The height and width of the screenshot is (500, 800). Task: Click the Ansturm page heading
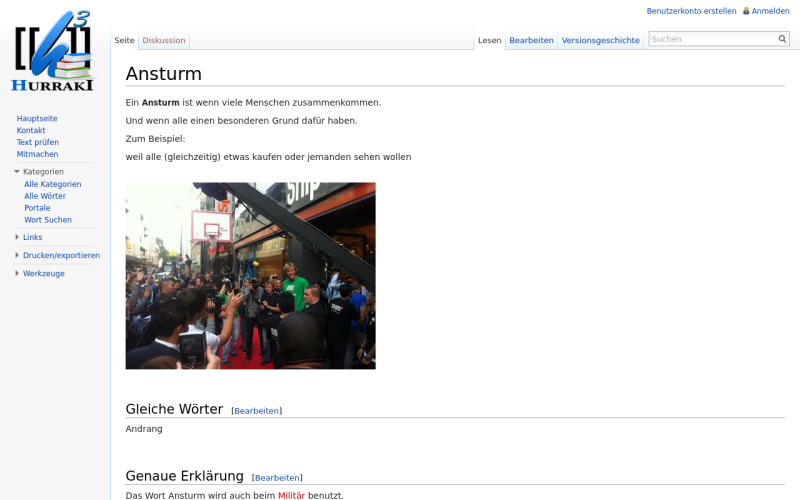tap(164, 74)
